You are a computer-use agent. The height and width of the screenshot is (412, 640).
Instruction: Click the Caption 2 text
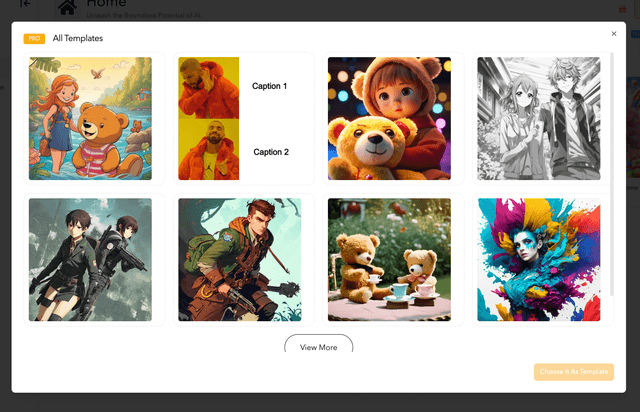(x=271, y=152)
